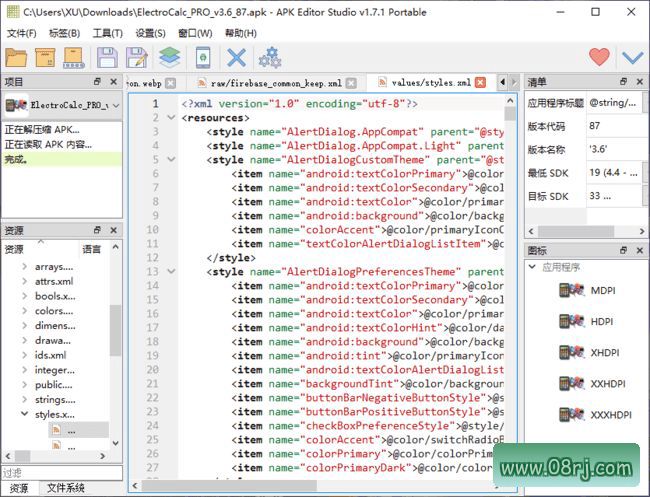
Task: Click the blue checkmark toolbar icon
Action: [633, 57]
